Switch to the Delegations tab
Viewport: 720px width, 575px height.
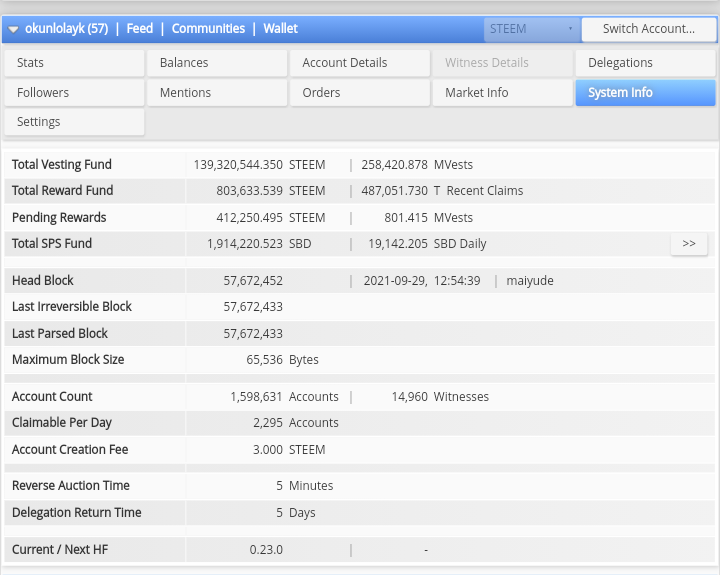coord(646,63)
